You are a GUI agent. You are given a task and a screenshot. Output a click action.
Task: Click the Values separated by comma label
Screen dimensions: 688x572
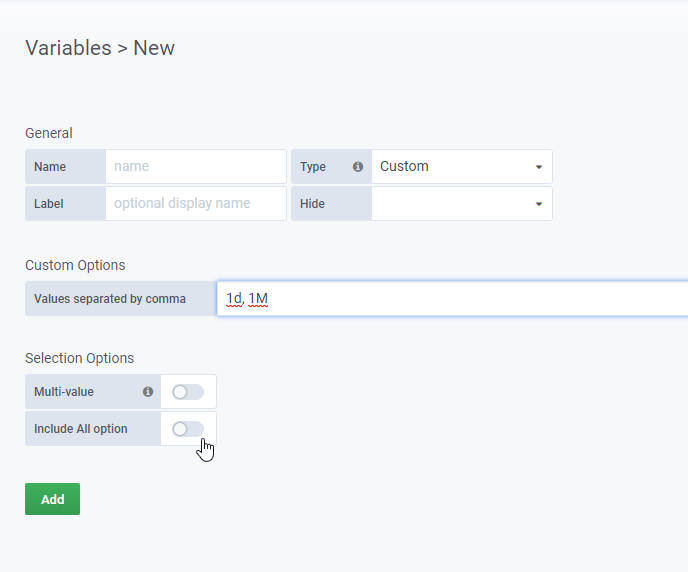coord(110,298)
